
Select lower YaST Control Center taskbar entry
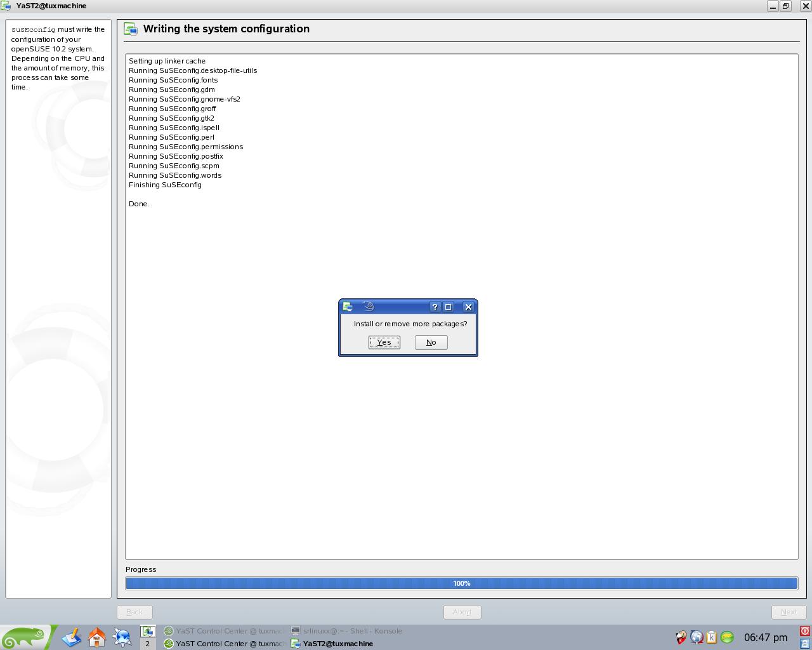pyautogui.click(x=224, y=644)
